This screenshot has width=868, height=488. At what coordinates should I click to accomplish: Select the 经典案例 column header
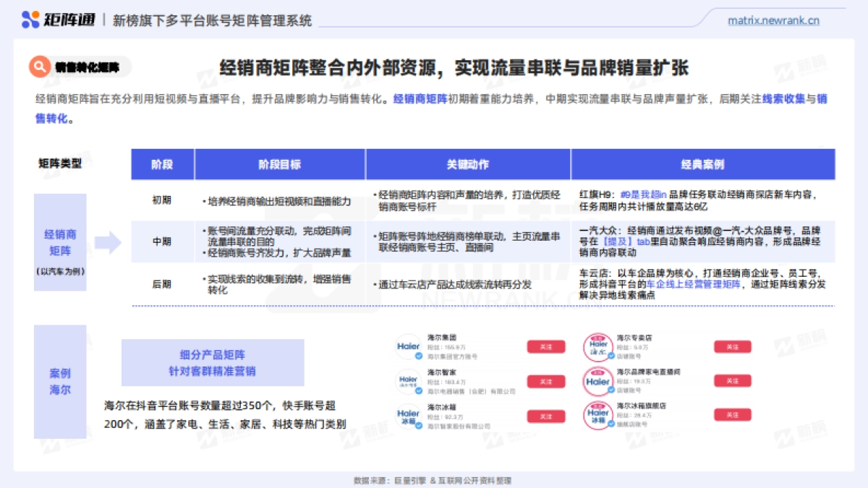pos(702,164)
